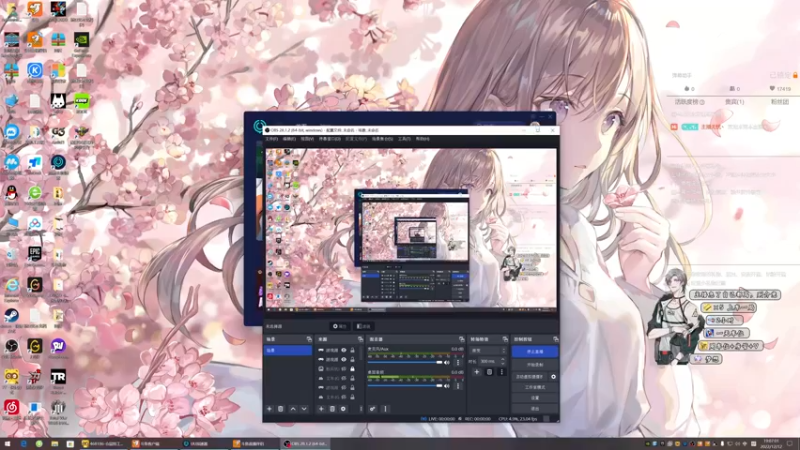
Task: Increase transition duration with up stepper arrow
Action: (503, 359)
